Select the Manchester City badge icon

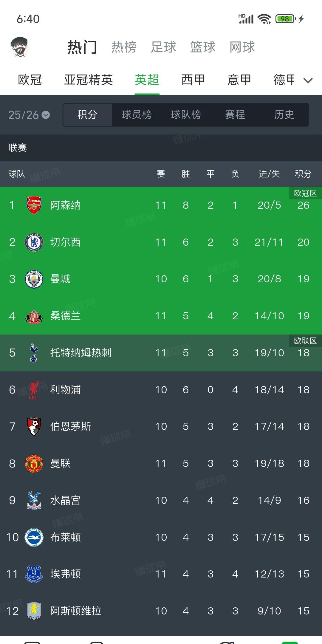34,279
